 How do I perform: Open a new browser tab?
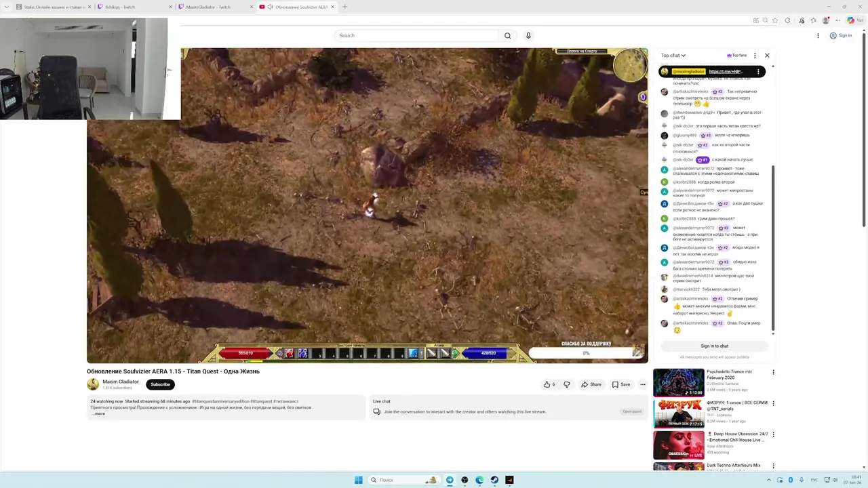point(344,7)
